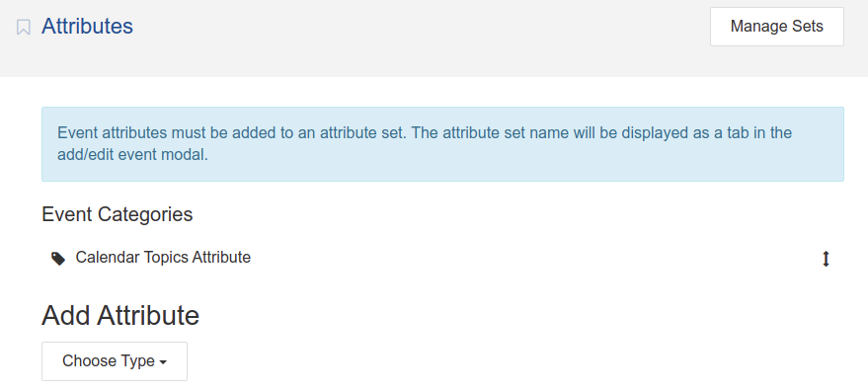The height and width of the screenshot is (392, 868).
Task: Click the word 'Attribute' in Add Attribute
Action: 148,316
